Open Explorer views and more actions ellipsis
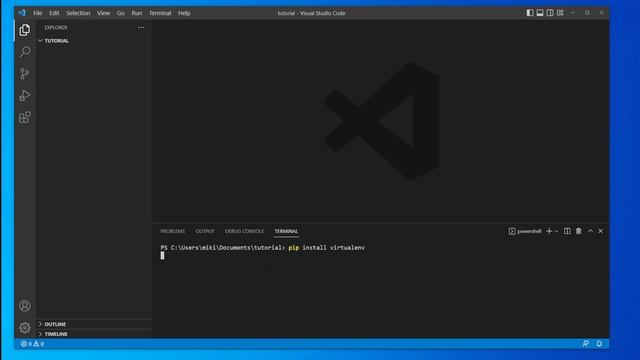640x360 pixels. tap(141, 27)
